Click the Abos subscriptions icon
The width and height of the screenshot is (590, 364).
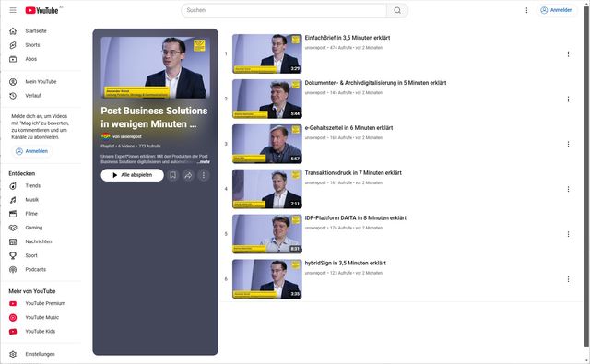click(x=13, y=59)
